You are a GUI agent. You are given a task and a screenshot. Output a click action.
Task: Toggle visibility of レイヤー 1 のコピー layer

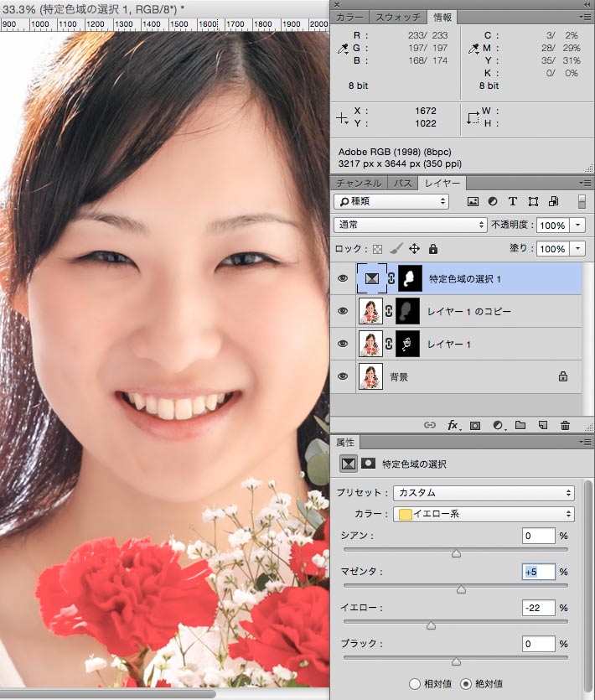point(342,311)
